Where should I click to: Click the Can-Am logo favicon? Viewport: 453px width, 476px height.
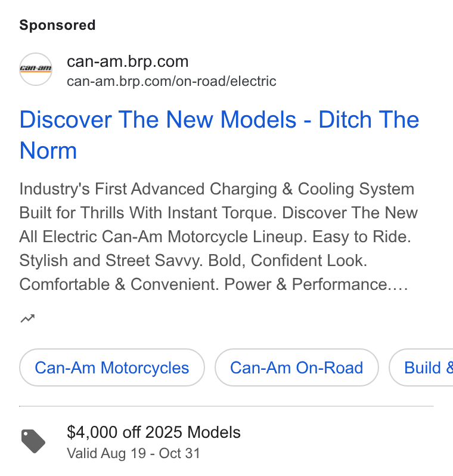coord(36,69)
